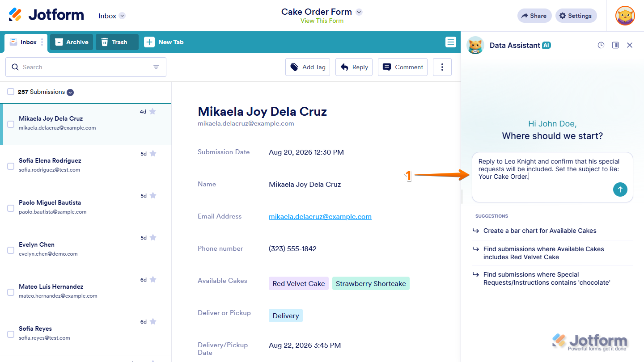Open the View This Form link
The height and width of the screenshot is (362, 644).
(x=322, y=21)
